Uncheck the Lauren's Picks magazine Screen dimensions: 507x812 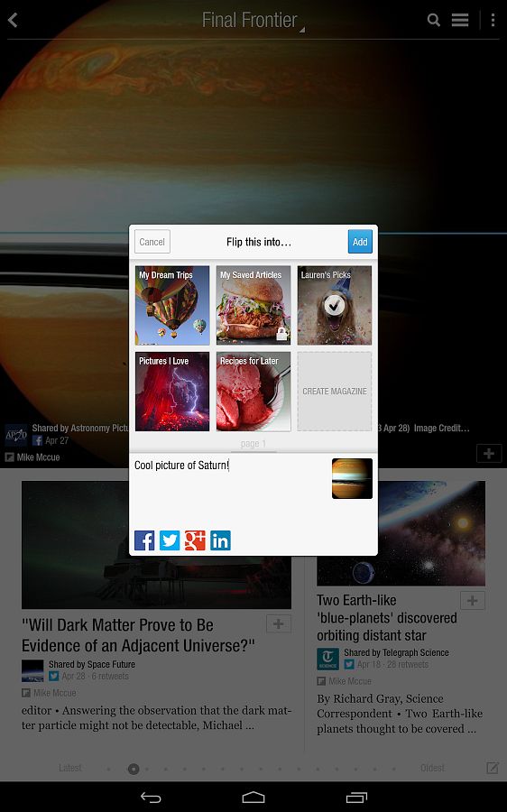335,305
